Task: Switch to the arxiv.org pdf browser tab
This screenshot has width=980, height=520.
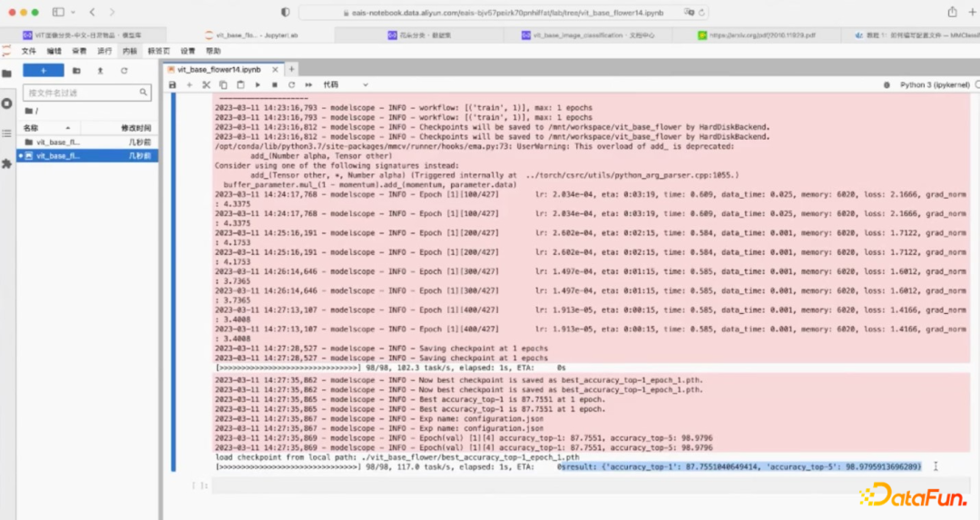Action: [x=756, y=35]
